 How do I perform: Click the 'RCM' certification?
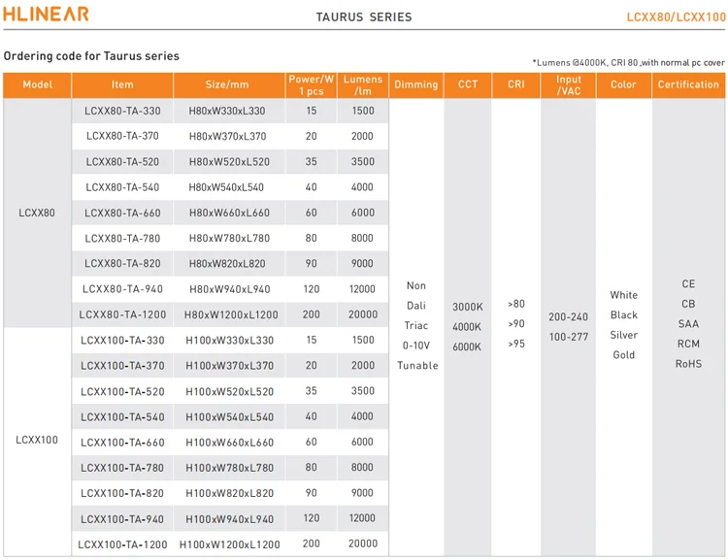(x=688, y=344)
